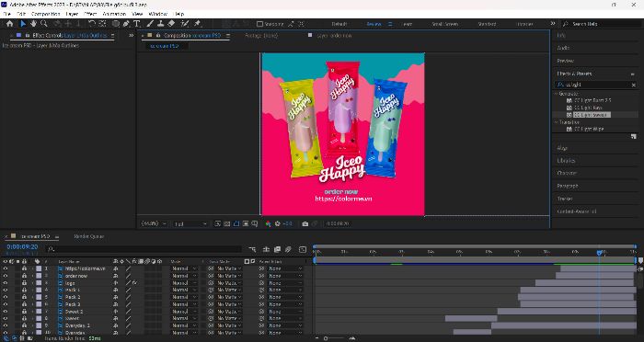Open the composition mini-flowchart icon in timeline
The image size is (644, 342).
pyautogui.click(x=252, y=249)
